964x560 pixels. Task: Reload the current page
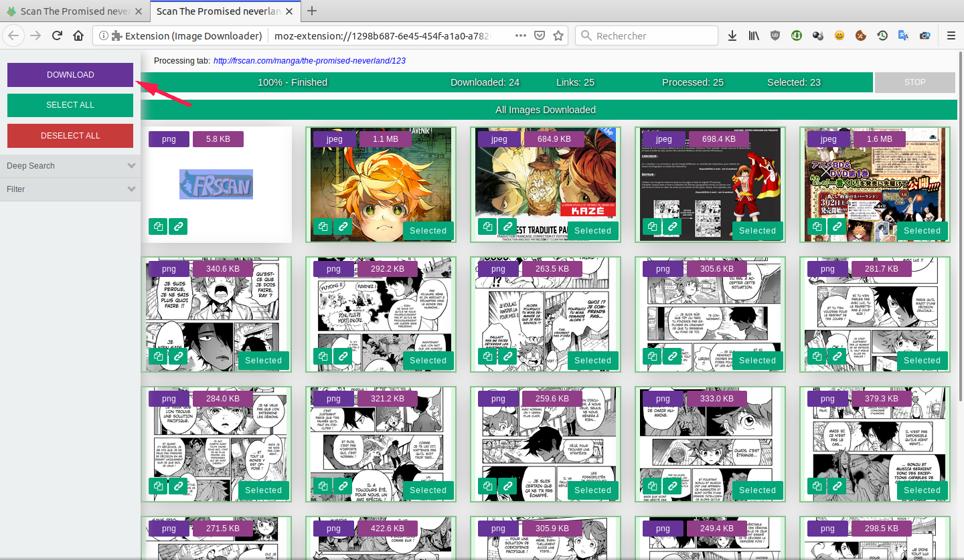click(x=58, y=35)
